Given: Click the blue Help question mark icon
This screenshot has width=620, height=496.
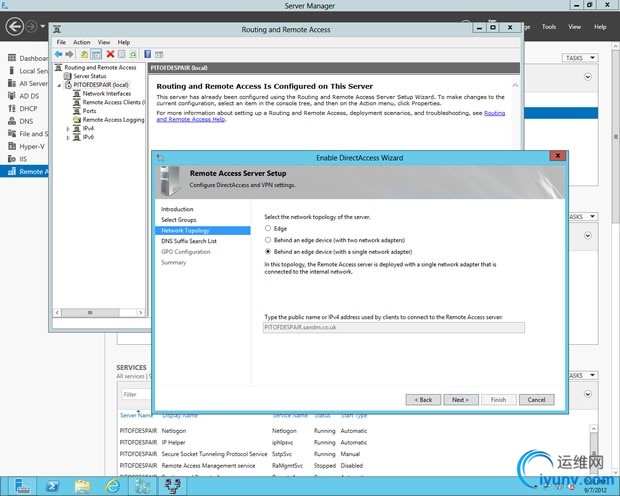Looking at the screenshot, I should [x=147, y=54].
